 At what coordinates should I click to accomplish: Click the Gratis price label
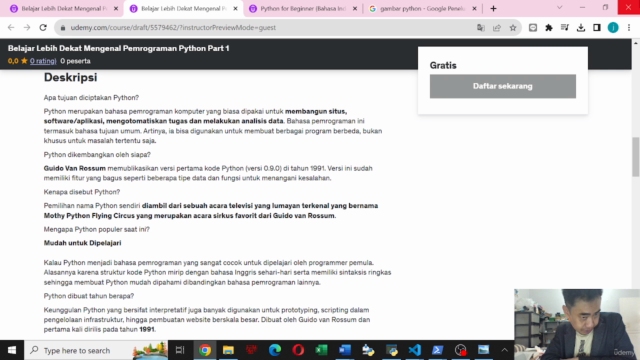click(x=443, y=65)
